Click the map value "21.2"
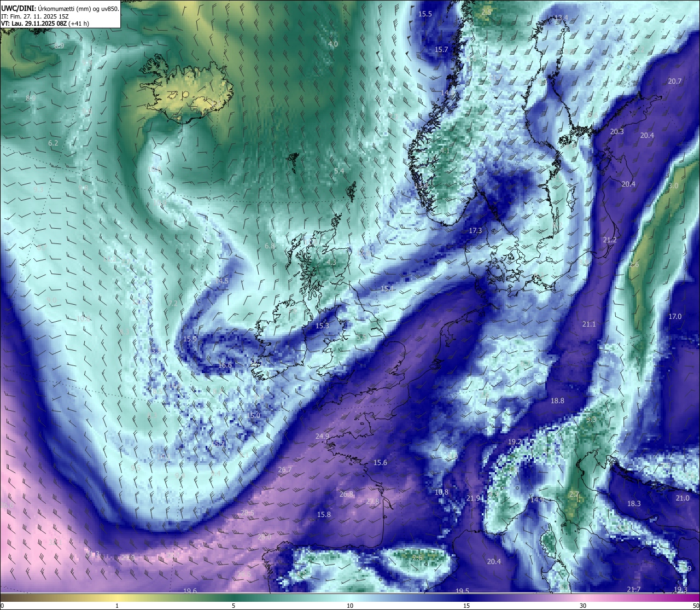700x610 pixels. coord(610,240)
